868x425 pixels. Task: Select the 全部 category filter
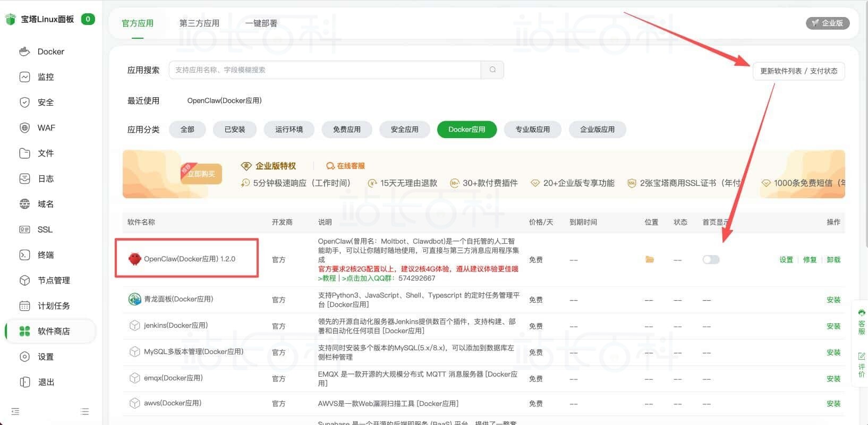tap(188, 130)
